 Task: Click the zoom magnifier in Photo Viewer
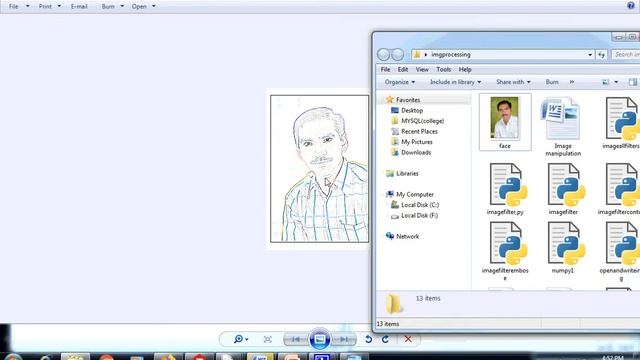point(240,339)
